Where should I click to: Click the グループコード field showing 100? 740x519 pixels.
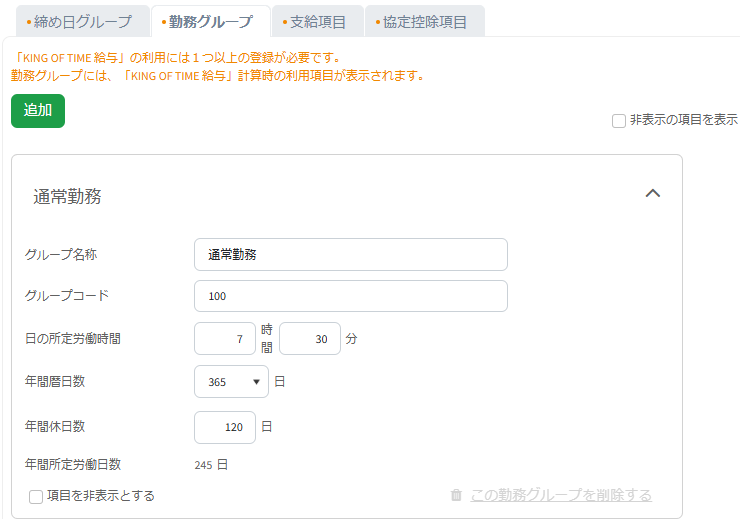(x=351, y=296)
